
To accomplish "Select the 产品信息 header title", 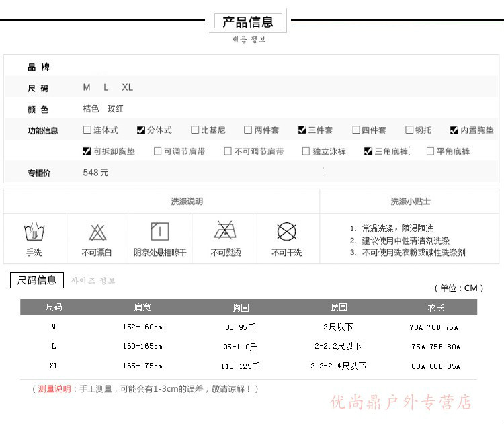I will pyautogui.click(x=248, y=22).
